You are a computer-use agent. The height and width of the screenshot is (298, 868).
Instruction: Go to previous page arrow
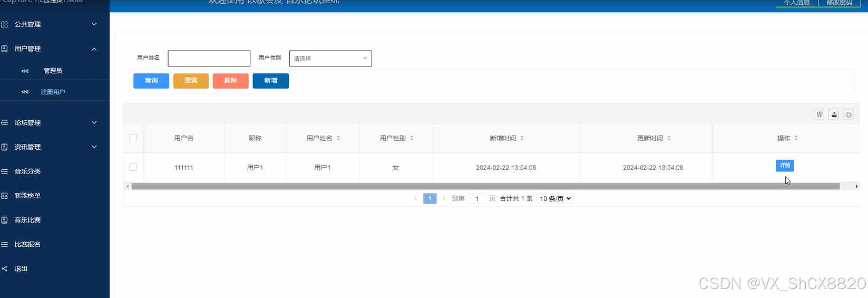415,198
